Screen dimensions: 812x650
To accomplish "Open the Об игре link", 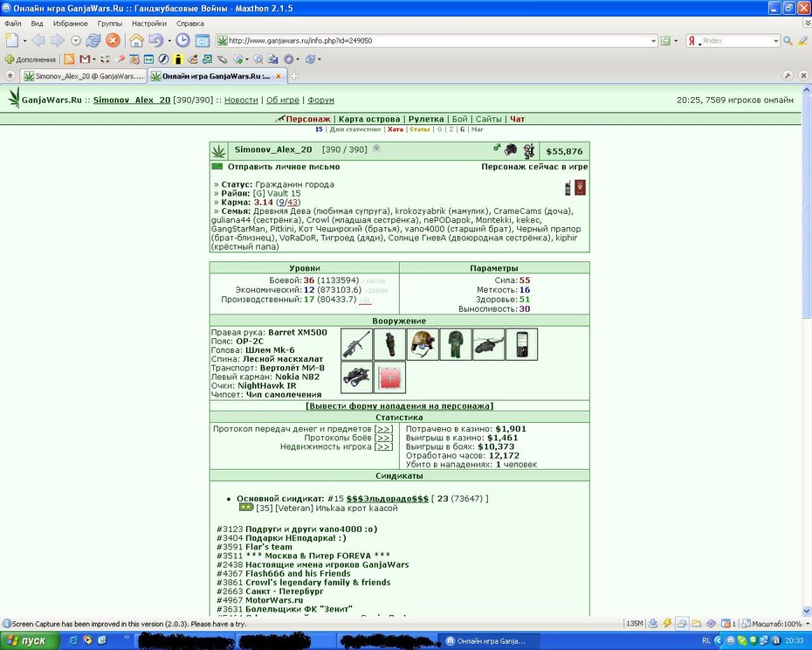I will [x=283, y=100].
